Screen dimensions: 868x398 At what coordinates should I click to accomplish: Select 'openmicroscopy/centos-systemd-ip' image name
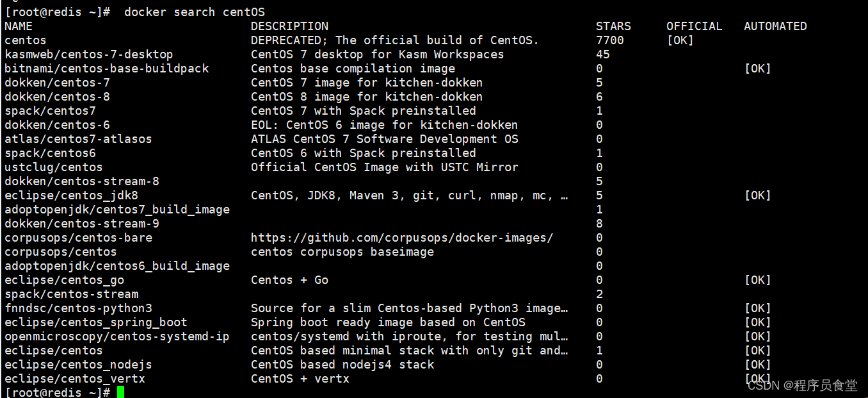(x=117, y=336)
